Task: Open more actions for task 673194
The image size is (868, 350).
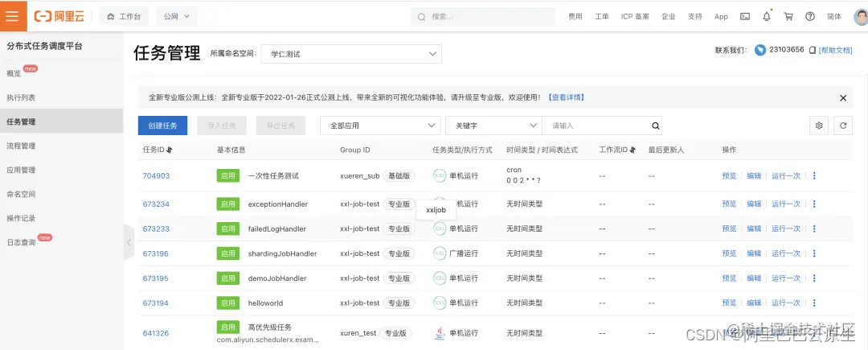Action: pos(813,303)
